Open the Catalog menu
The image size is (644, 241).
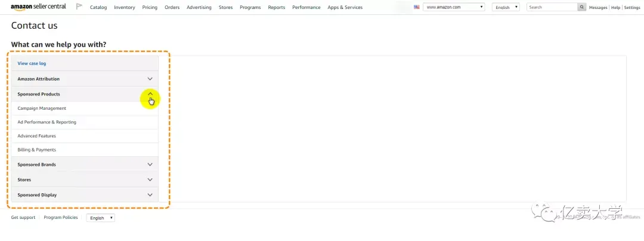[98, 7]
